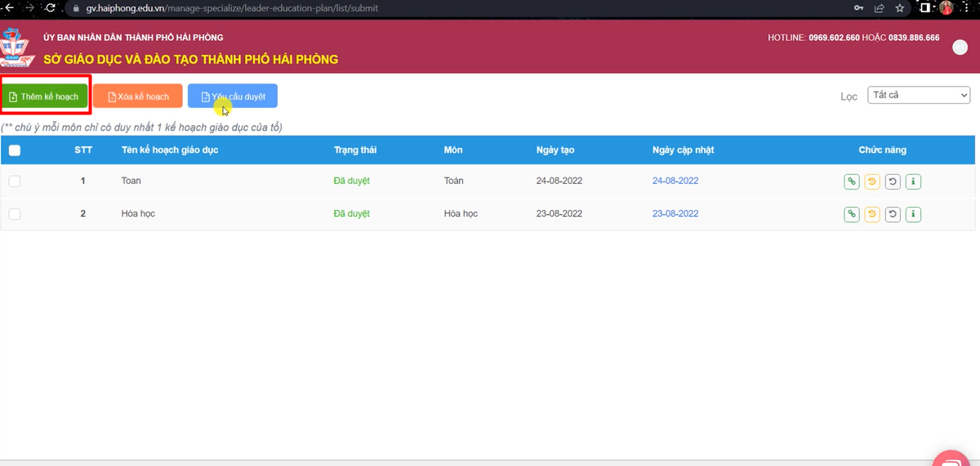980x466 pixels.
Task: Click the Thêm kế hoạch button
Action: click(x=44, y=96)
